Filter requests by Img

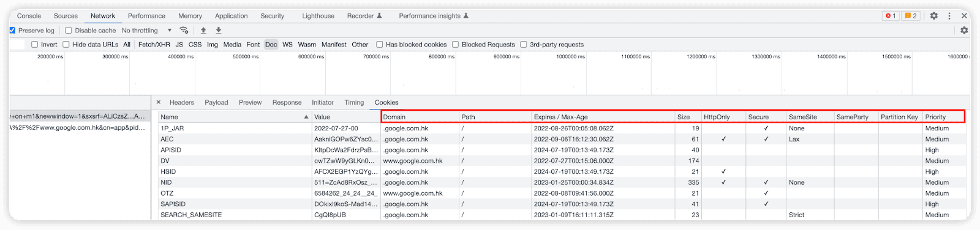[x=213, y=44]
